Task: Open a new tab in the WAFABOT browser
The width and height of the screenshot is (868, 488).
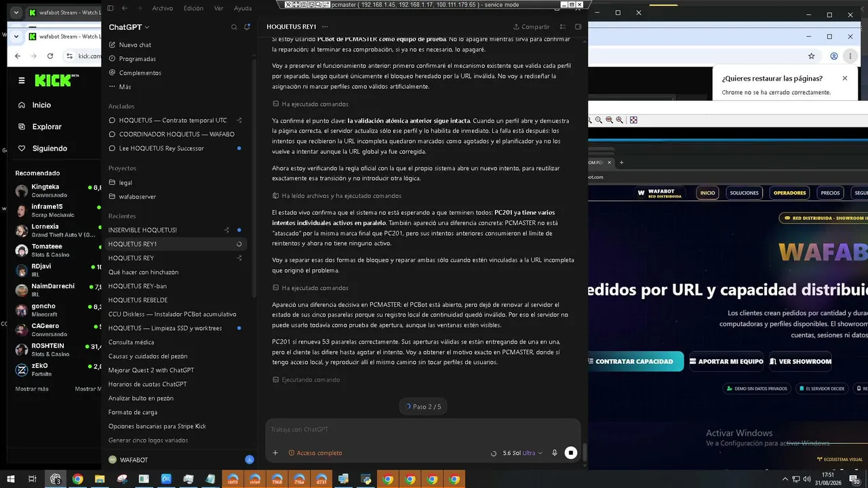Action: tap(621, 163)
